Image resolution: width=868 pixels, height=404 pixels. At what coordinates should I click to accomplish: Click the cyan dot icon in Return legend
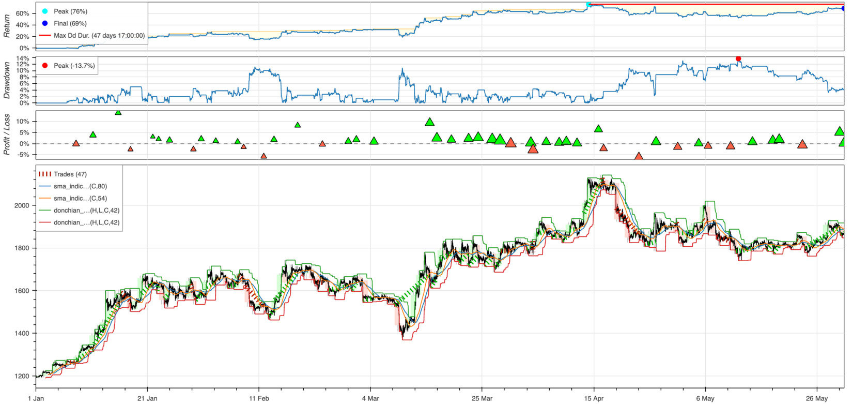pyautogui.click(x=45, y=11)
